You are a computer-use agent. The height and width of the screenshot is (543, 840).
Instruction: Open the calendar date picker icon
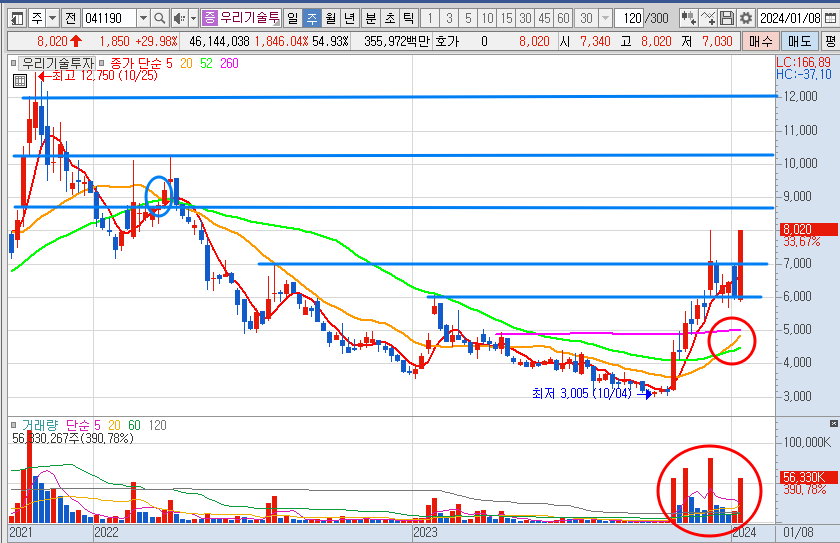point(830,19)
